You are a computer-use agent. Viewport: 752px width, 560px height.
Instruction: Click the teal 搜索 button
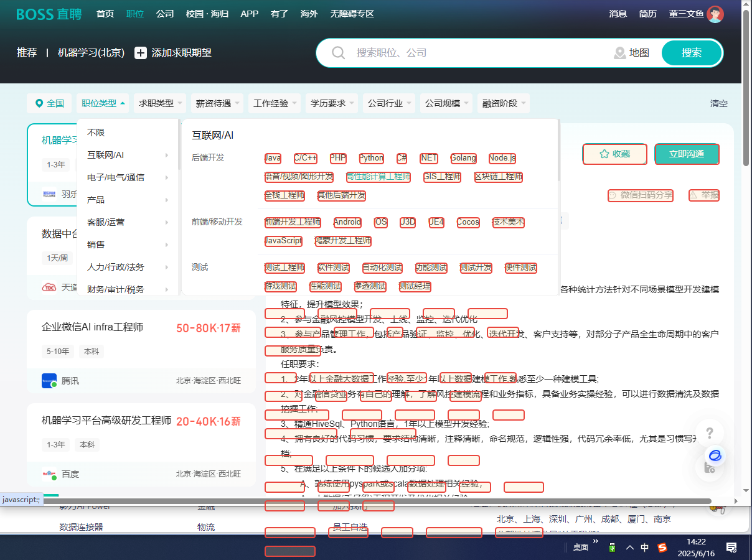pyautogui.click(x=691, y=53)
